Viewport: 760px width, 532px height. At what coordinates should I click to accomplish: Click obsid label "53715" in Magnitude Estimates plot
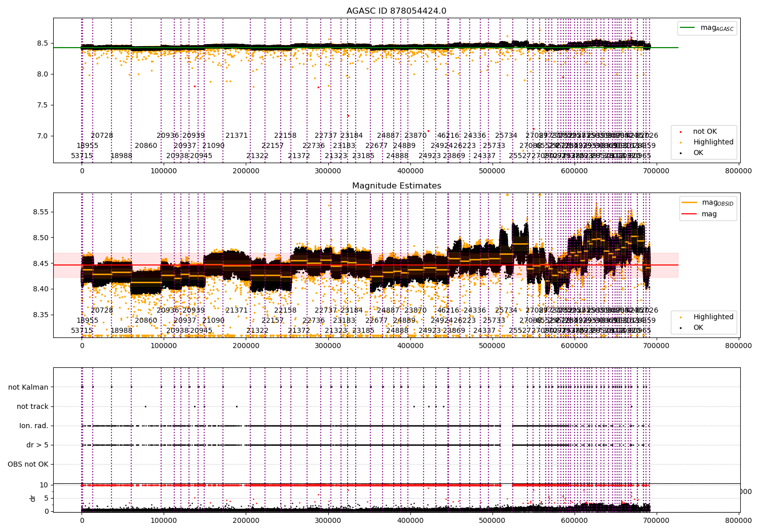(82, 330)
